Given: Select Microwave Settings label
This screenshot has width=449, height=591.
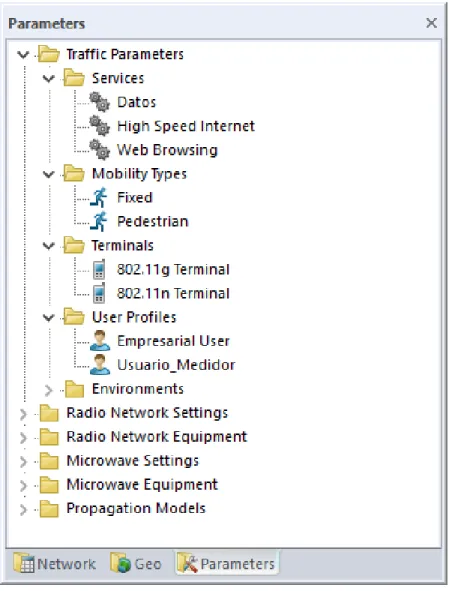Looking at the screenshot, I should [132, 461].
